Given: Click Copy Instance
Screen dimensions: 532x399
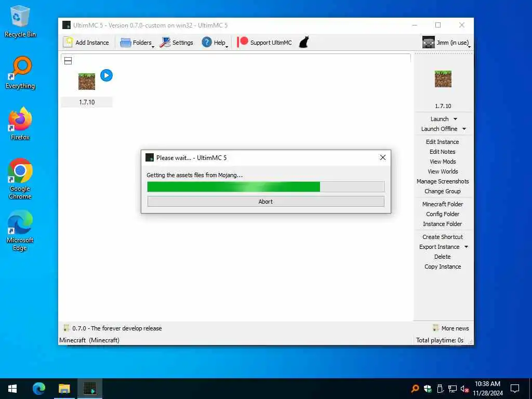Looking at the screenshot, I should (x=443, y=267).
